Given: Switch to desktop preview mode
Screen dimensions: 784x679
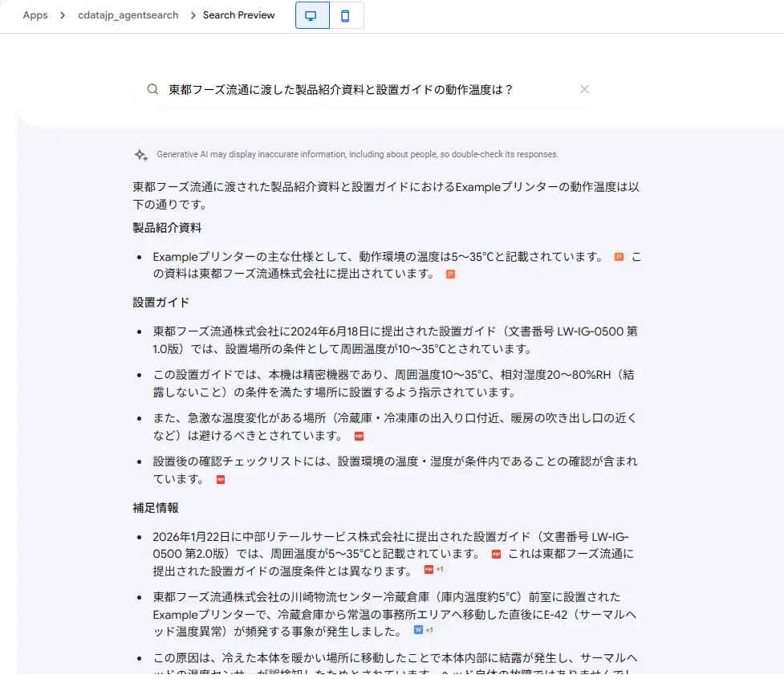Looking at the screenshot, I should pos(312,15).
